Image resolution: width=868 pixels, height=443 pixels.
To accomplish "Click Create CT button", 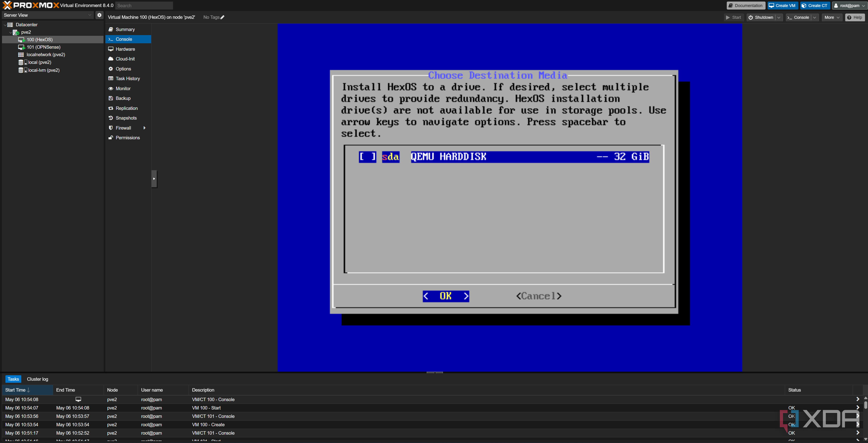I will 814,6.
